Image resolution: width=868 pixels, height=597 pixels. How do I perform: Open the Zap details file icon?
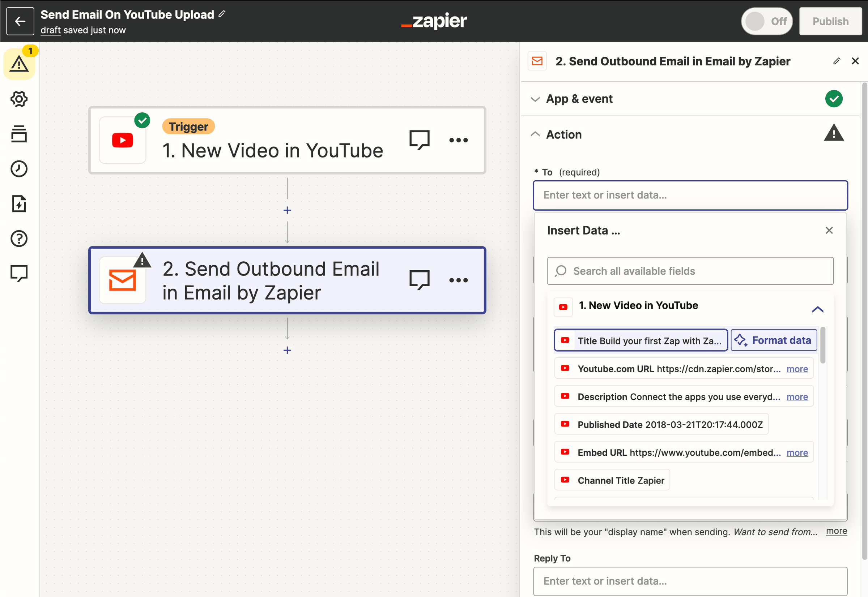19,204
